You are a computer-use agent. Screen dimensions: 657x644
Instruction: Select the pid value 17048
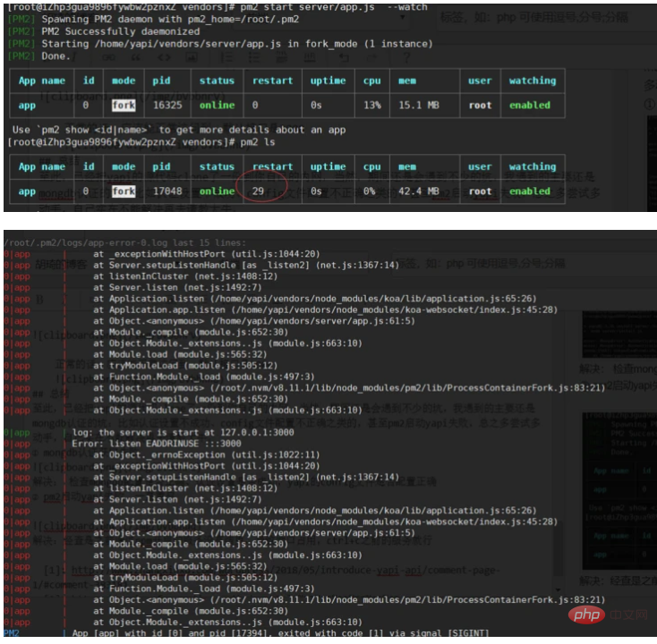click(167, 191)
